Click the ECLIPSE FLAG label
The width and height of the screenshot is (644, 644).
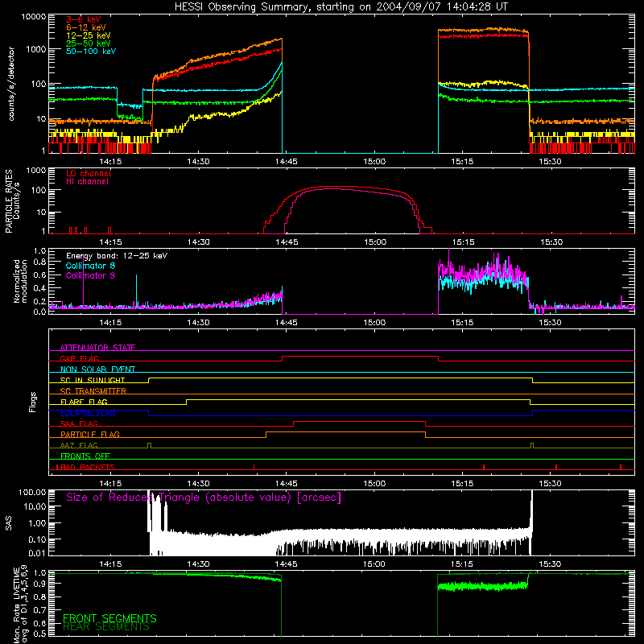coord(88,413)
